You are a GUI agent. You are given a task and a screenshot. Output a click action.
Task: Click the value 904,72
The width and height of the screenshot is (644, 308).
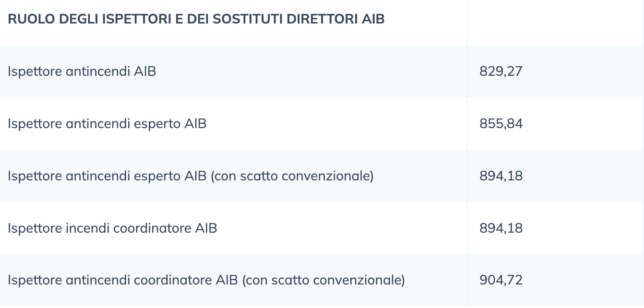point(501,280)
